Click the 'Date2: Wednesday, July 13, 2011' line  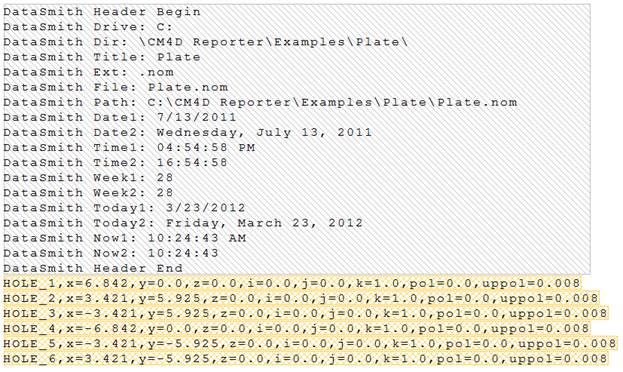click(188, 132)
